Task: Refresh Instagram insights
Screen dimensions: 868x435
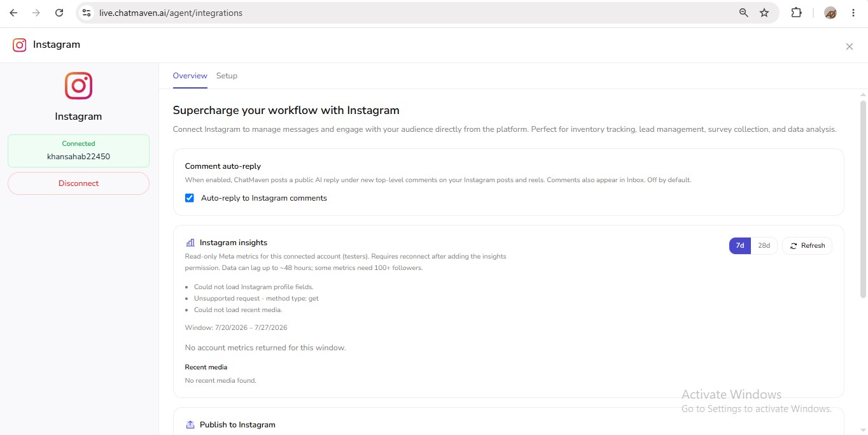Action: pos(807,245)
